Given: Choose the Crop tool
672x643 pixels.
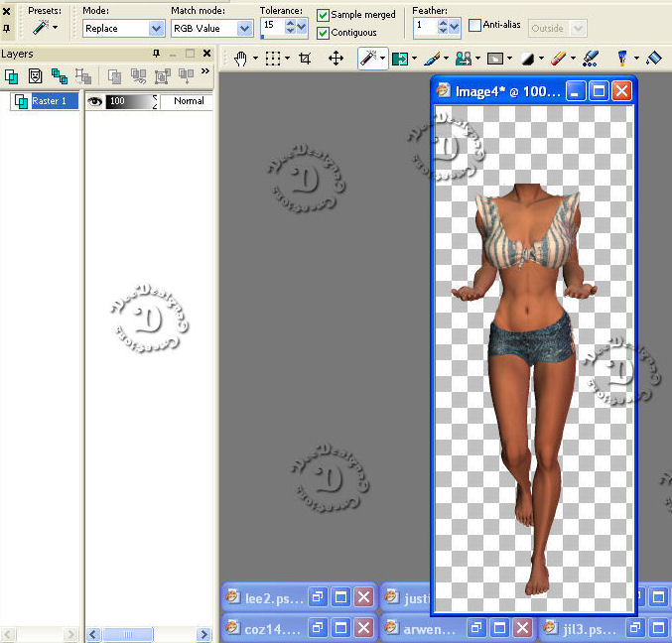Looking at the screenshot, I should [305, 59].
